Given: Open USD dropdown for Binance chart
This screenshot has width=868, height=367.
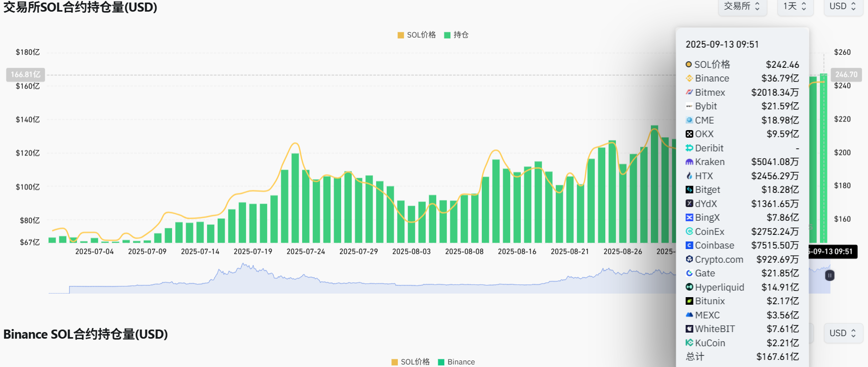Looking at the screenshot, I should coord(843,333).
